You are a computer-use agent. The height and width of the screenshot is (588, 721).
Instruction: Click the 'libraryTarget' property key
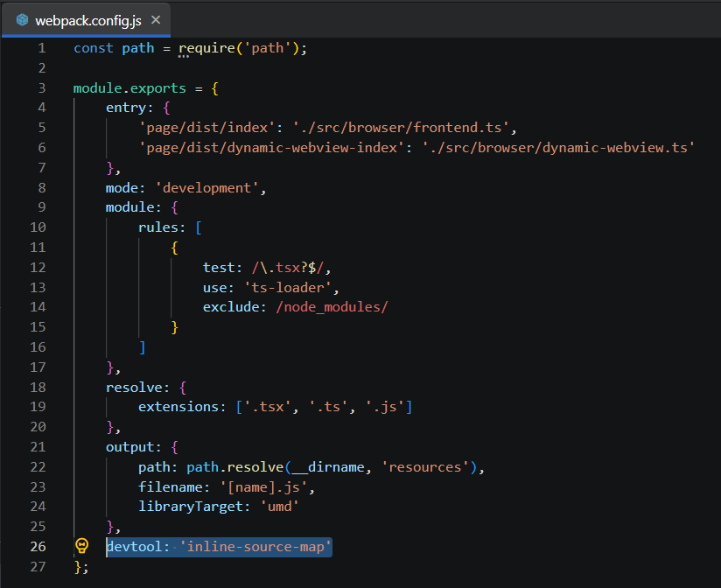click(x=191, y=507)
